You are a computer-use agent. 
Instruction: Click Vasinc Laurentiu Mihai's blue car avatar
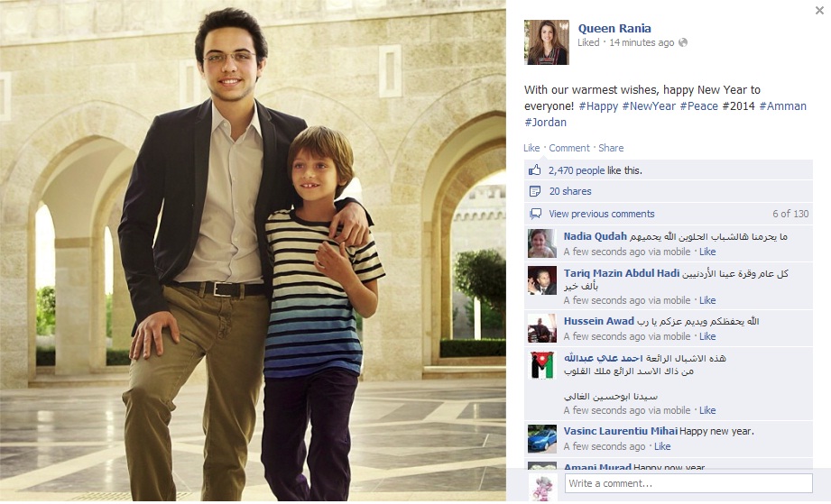[x=542, y=439]
